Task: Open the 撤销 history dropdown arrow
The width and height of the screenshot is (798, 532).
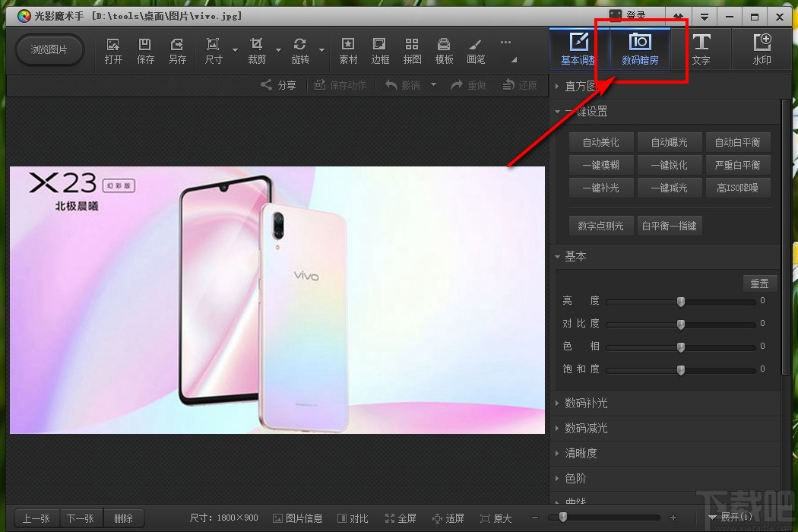Action: point(434,84)
